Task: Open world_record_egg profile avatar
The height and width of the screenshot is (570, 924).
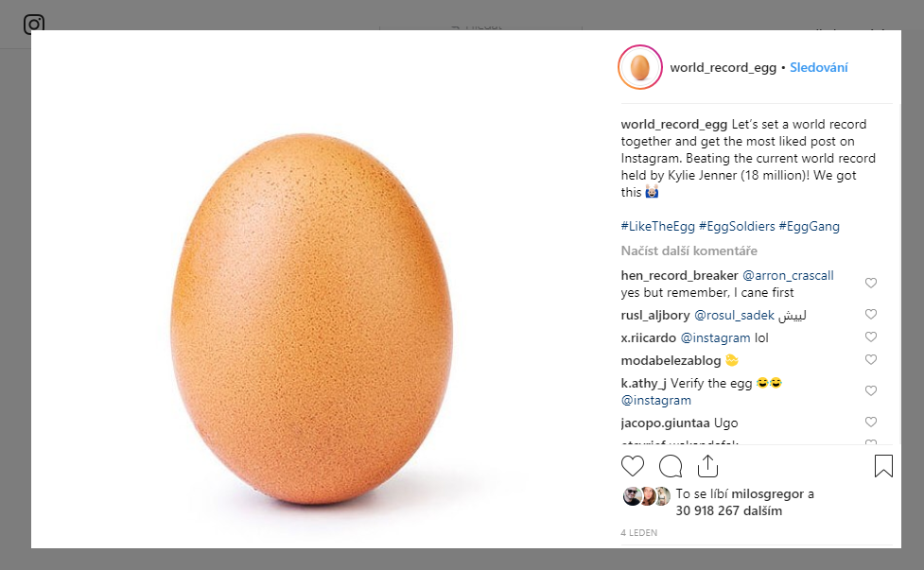Action: pos(640,67)
